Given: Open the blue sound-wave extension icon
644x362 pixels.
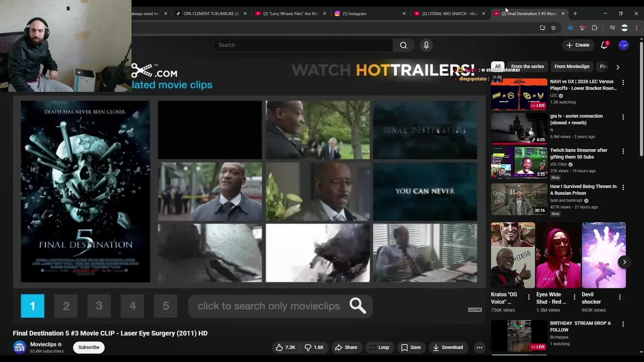Looking at the screenshot, I should click(570, 28).
